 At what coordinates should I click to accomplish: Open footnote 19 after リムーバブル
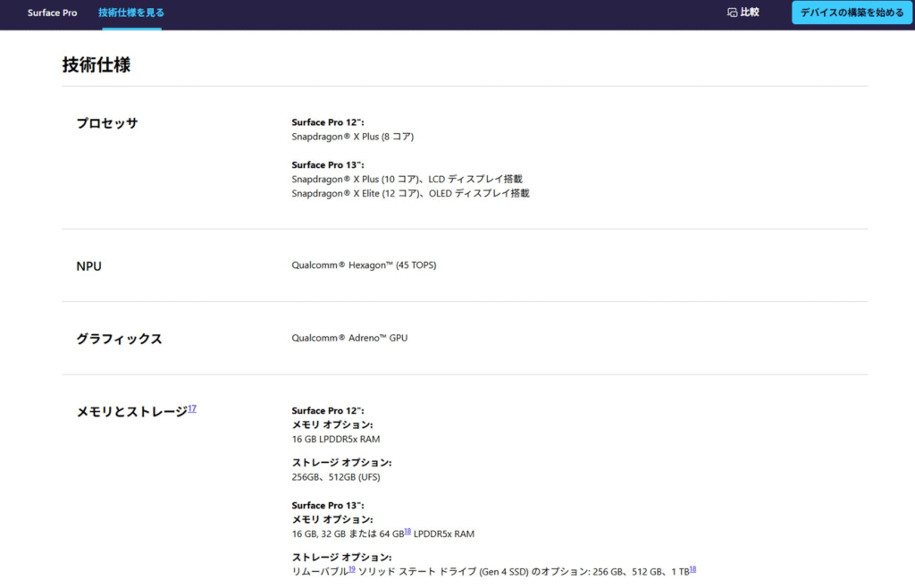tap(352, 568)
